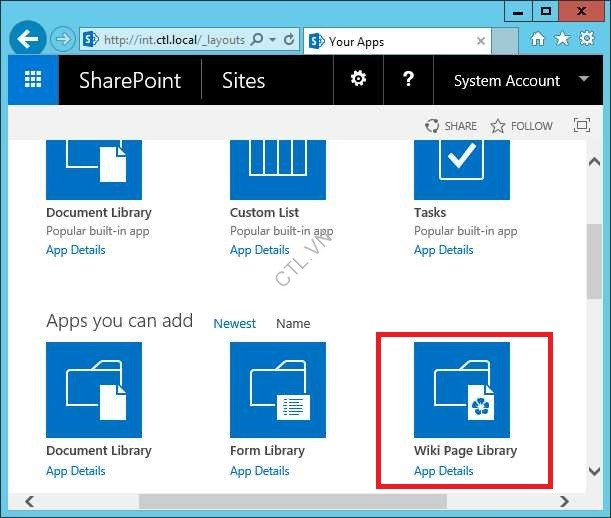The height and width of the screenshot is (518, 611).
Task: Click the Custom List app tile
Action: [278, 163]
